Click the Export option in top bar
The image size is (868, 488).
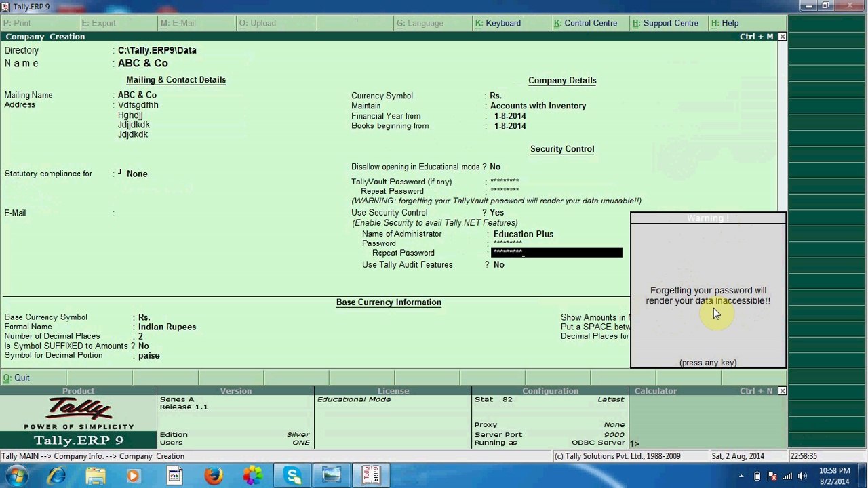(98, 23)
